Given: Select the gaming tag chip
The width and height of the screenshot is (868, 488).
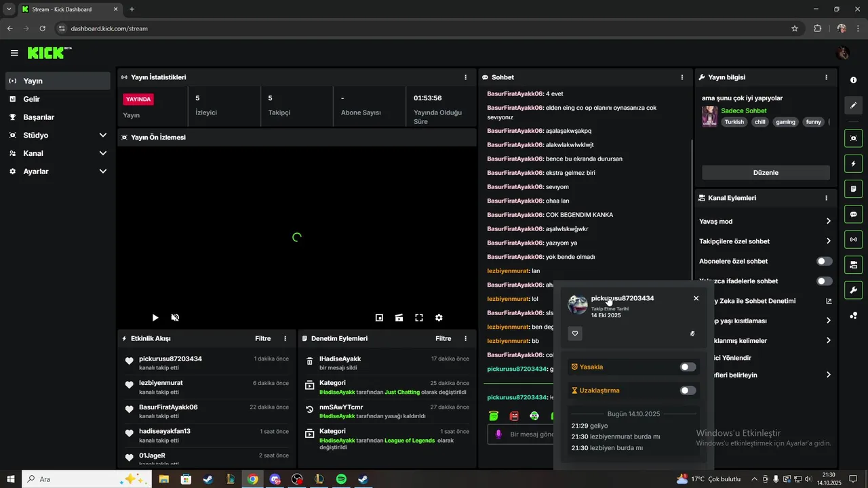Looking at the screenshot, I should click(x=785, y=122).
